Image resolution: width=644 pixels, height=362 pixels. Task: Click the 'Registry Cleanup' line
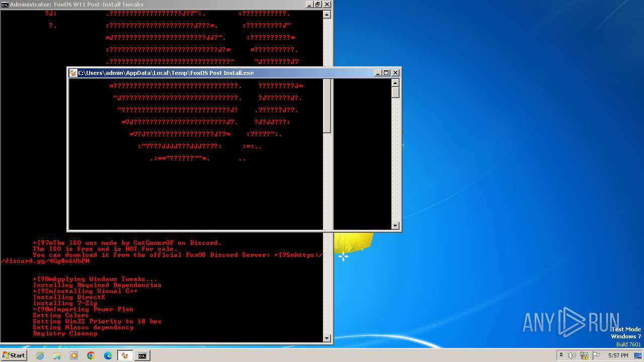[x=65, y=333]
